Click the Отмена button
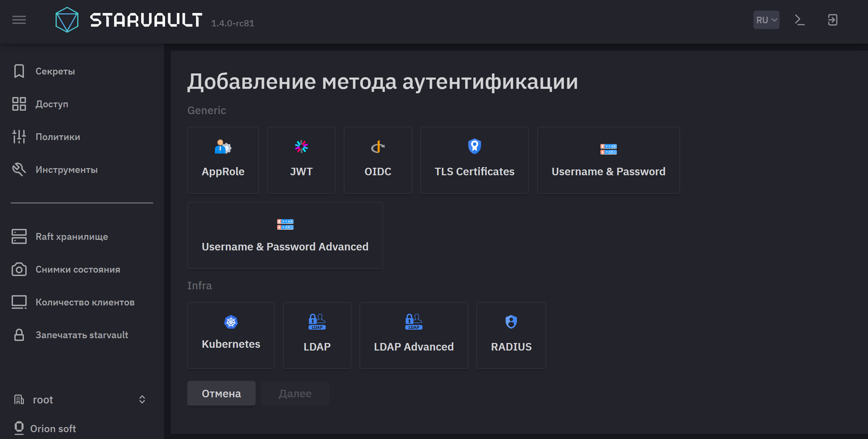Image resolution: width=868 pixels, height=439 pixels. [x=221, y=393]
